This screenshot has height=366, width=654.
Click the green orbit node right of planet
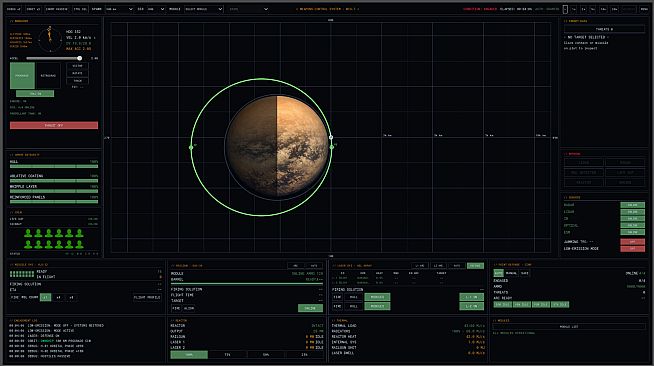pos(332,147)
